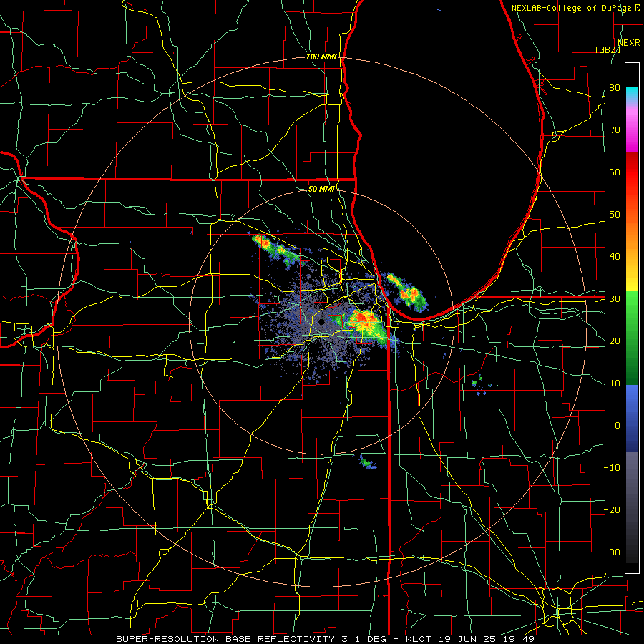
Task: Click the small blue echoes in Indiana
Action: (x=481, y=386)
